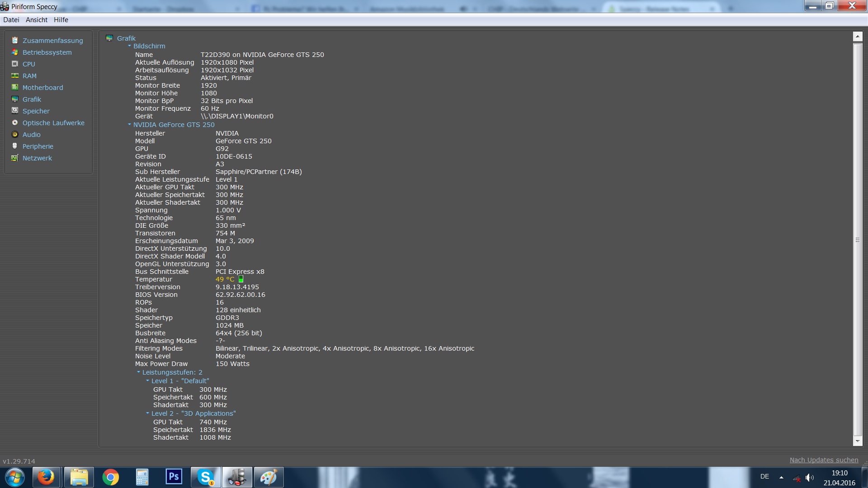Screen dimensions: 868x488
Task: Click the network signal tray icon
Action: tap(797, 478)
